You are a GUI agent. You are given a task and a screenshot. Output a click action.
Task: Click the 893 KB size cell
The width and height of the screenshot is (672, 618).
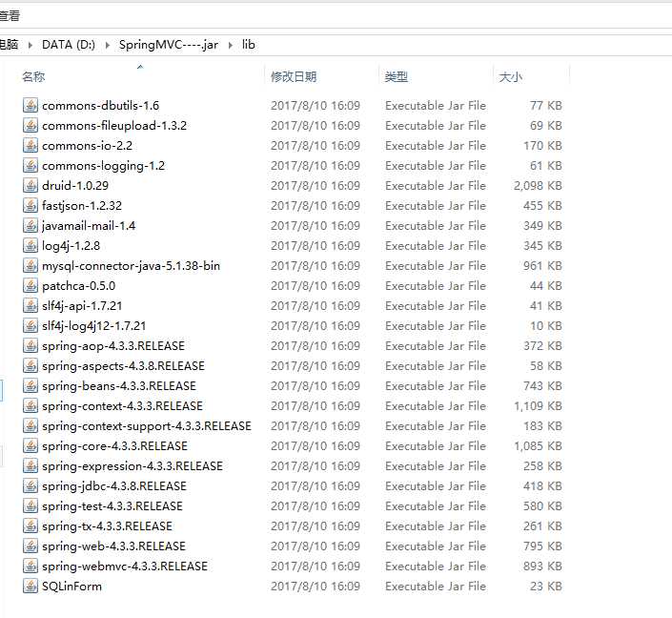point(542,566)
